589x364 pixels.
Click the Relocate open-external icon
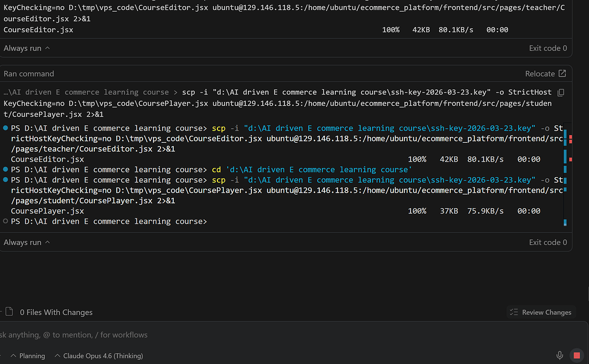[x=562, y=74]
